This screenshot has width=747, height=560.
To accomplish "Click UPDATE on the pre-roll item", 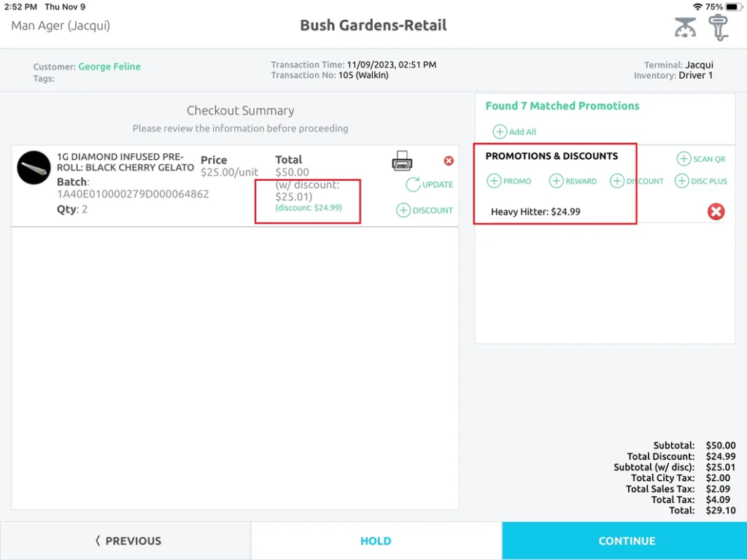I will point(429,184).
